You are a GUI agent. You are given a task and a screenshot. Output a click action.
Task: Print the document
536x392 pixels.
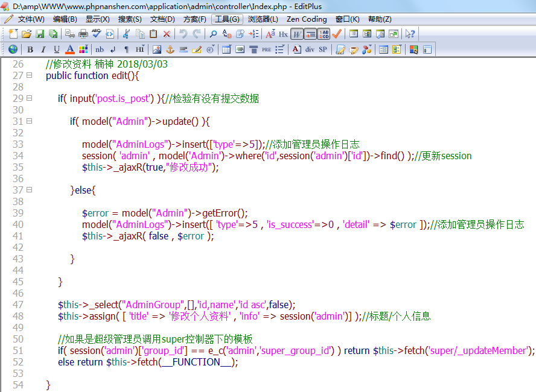click(83, 34)
